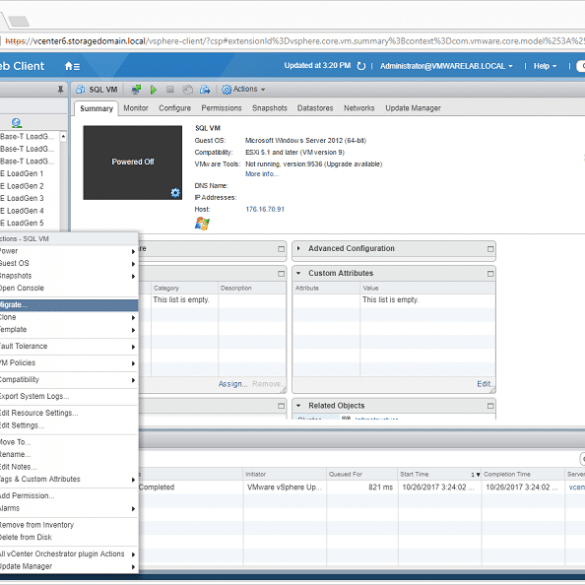Open the Administrator@VMWARELAB.LOCAL user dropdown
The width and height of the screenshot is (585, 585).
click(446, 66)
